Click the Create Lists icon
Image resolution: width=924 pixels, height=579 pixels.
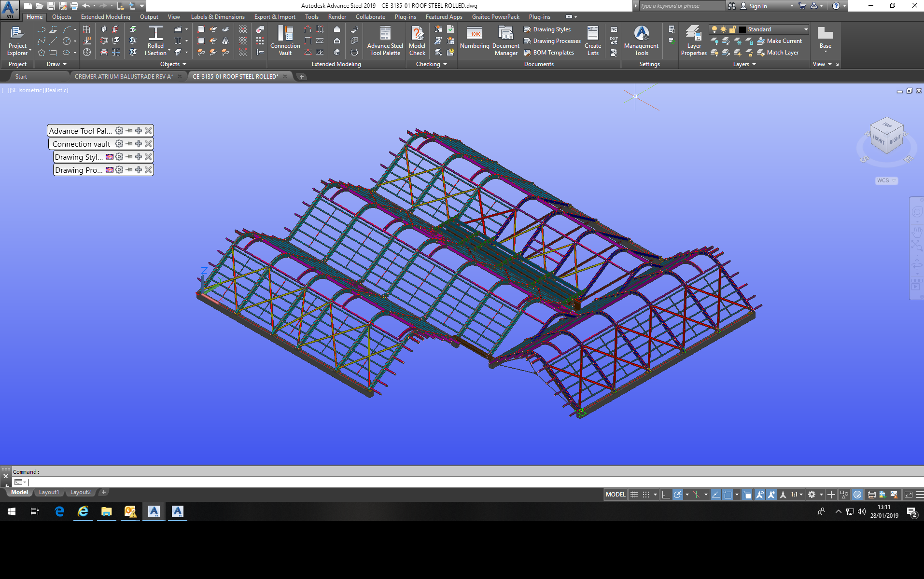point(592,41)
